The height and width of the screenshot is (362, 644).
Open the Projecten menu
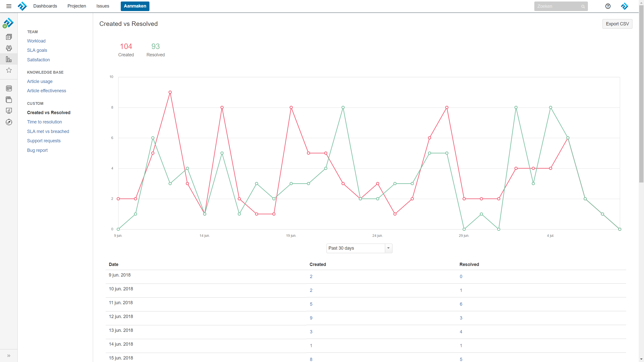[77, 6]
